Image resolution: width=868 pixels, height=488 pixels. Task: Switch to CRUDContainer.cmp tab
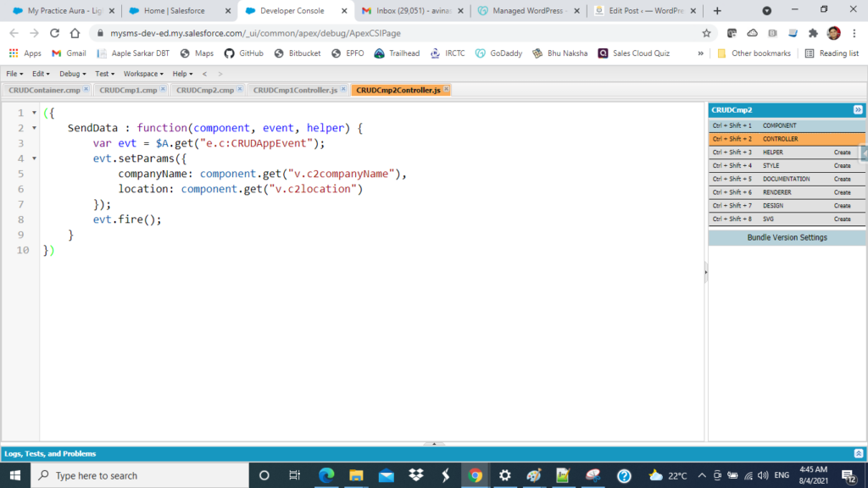coord(44,90)
